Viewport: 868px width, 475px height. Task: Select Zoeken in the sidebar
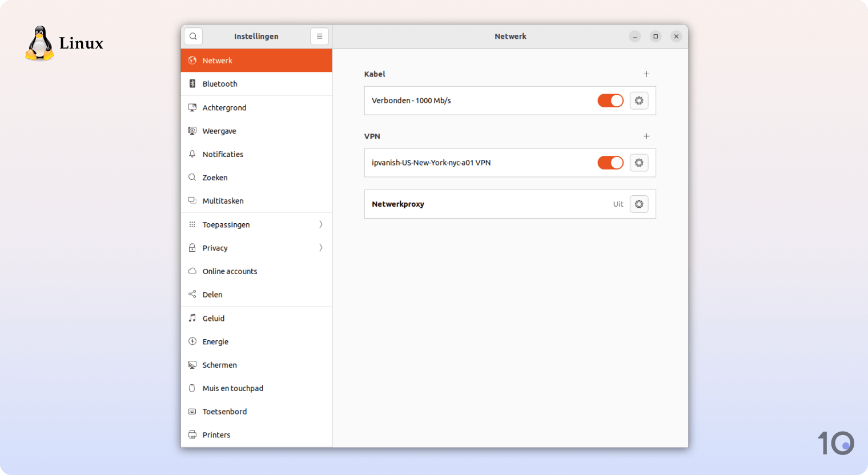click(256, 178)
